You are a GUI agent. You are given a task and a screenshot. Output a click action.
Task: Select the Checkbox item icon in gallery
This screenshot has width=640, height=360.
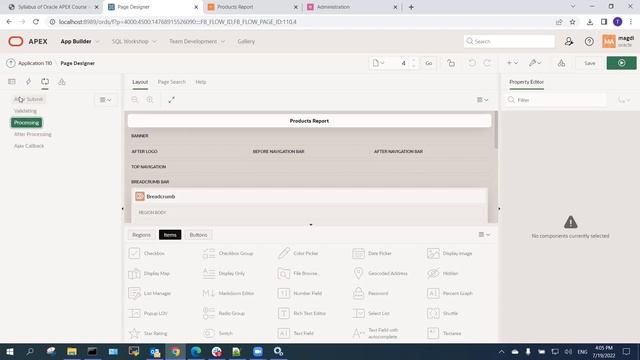click(134, 253)
